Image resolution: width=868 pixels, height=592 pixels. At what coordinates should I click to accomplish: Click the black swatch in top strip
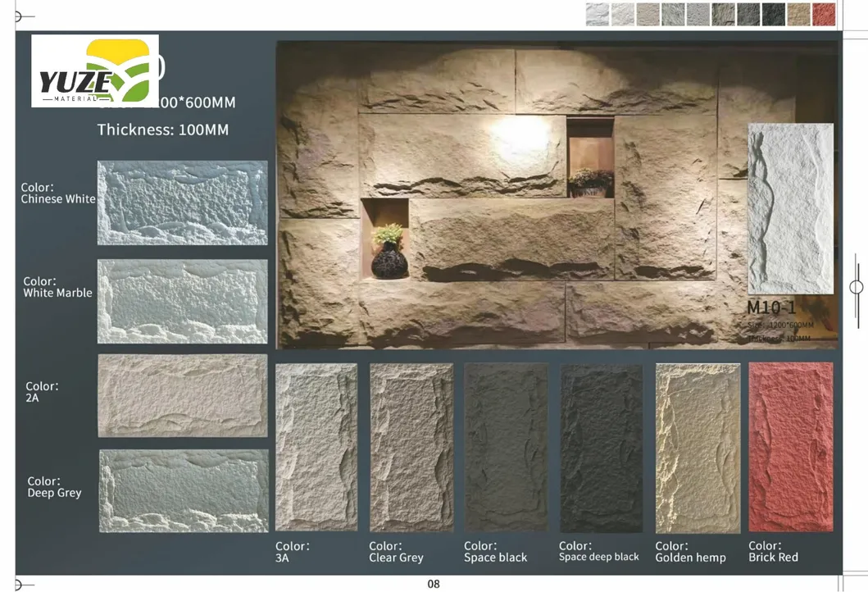[x=773, y=15]
